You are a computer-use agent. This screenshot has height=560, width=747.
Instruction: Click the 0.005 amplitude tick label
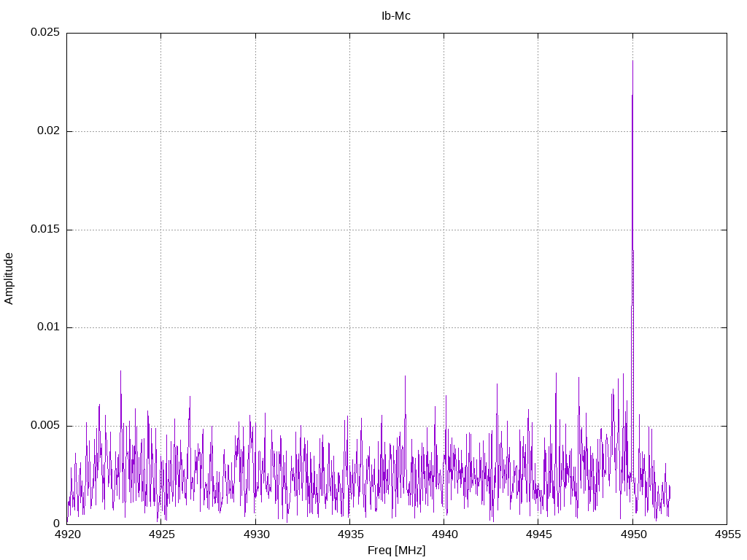click(x=44, y=426)
